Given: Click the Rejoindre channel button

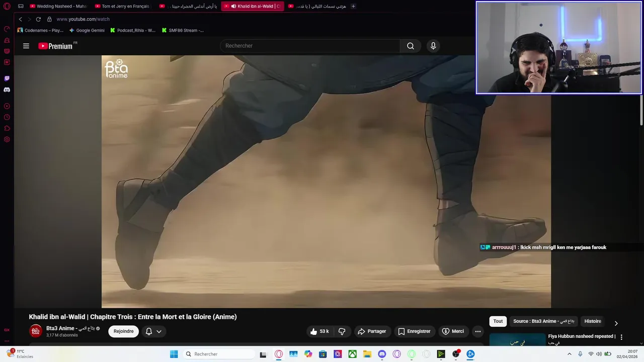Looking at the screenshot, I should coord(124,331).
